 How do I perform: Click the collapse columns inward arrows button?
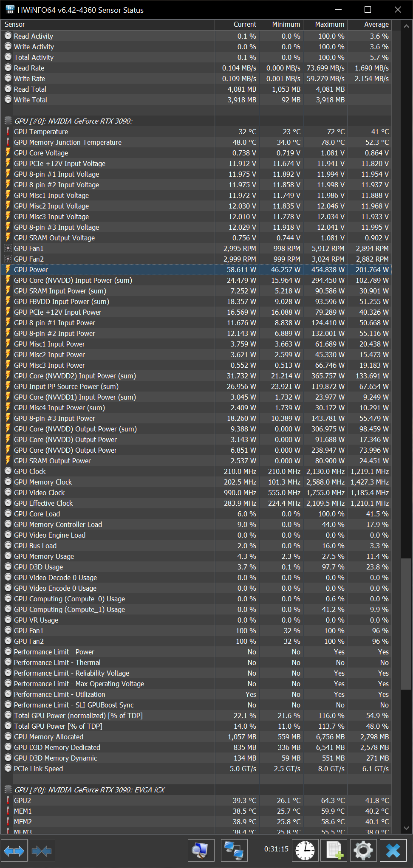[41, 851]
